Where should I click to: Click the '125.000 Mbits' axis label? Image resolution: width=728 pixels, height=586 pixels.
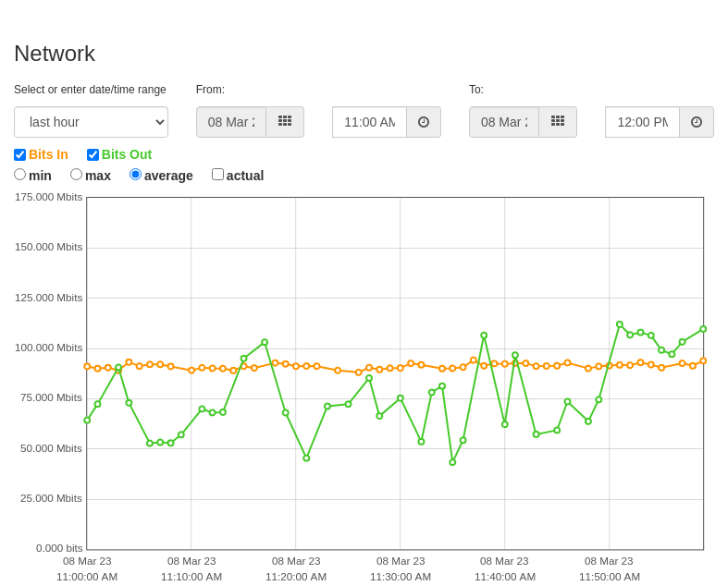(x=49, y=298)
